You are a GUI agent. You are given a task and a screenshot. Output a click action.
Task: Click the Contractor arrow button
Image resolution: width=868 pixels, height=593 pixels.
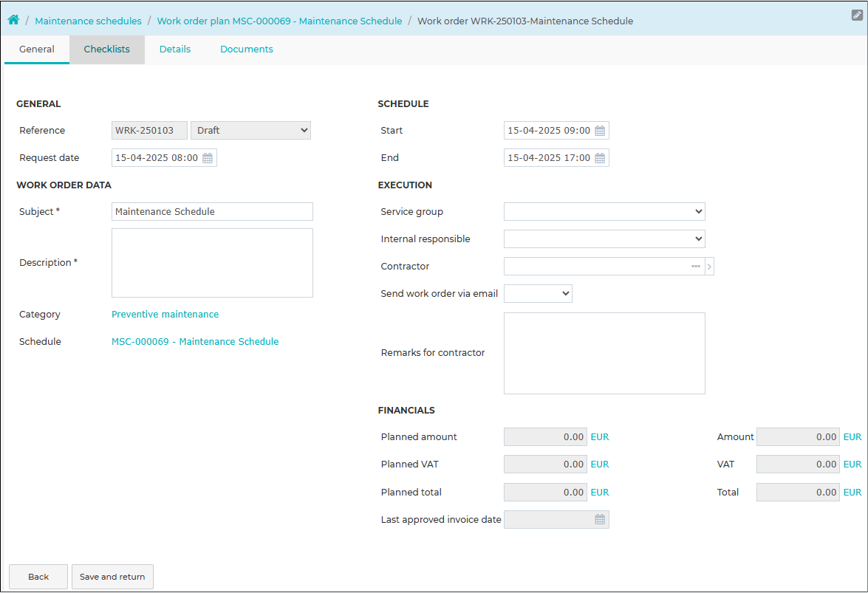coord(710,267)
